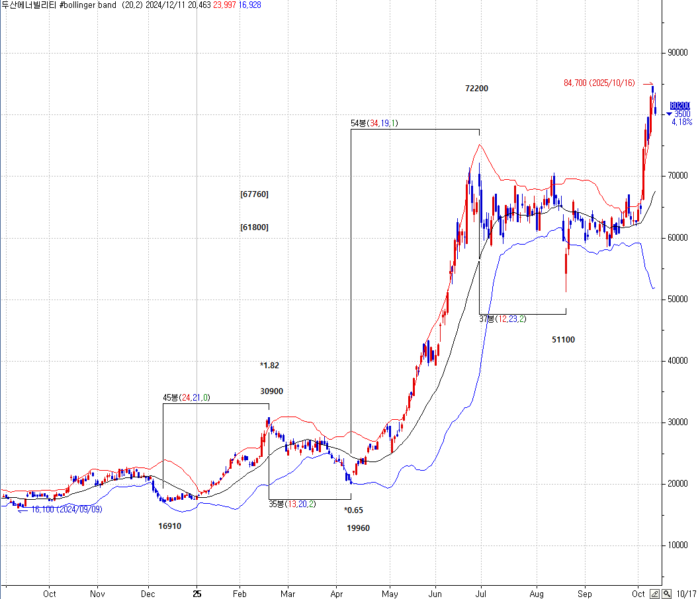Click the red arrow at the 84,700 high
Screen dimensions: 700x599
pos(648,83)
